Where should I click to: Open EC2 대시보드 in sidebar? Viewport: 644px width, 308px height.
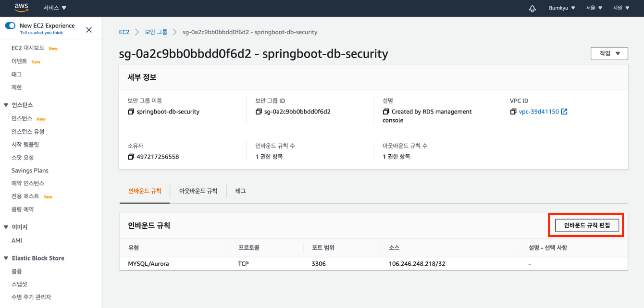tap(28, 48)
